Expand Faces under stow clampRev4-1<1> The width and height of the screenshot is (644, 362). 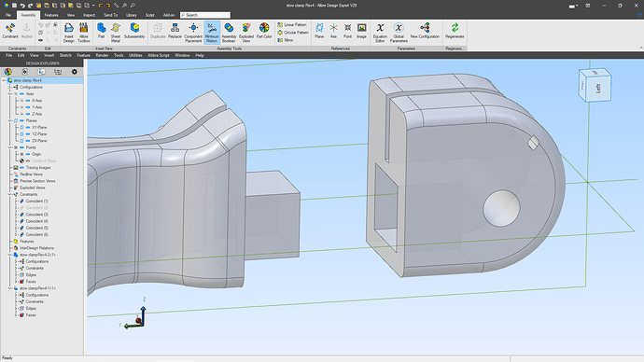pos(16,315)
